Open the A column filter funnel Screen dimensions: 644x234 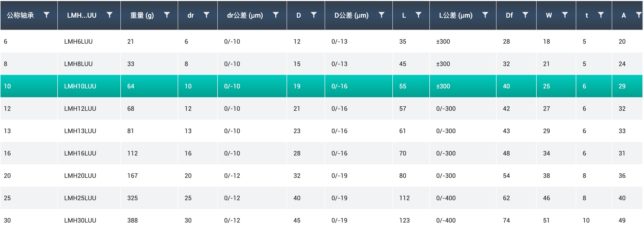point(639,15)
